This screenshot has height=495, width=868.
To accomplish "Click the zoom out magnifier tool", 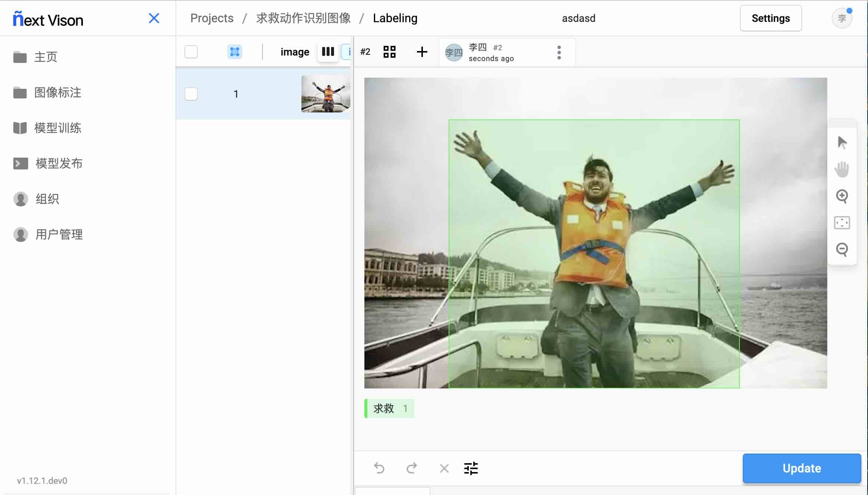I will tap(842, 249).
